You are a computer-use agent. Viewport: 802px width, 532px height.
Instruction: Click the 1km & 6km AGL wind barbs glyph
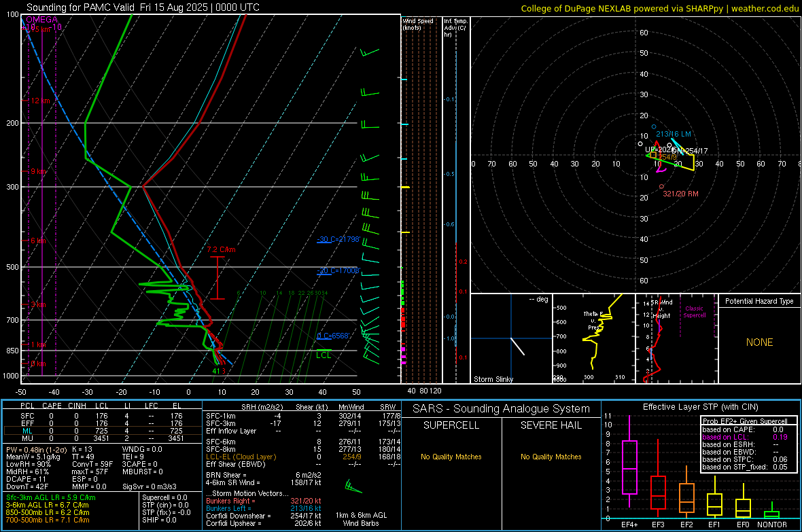(x=353, y=486)
